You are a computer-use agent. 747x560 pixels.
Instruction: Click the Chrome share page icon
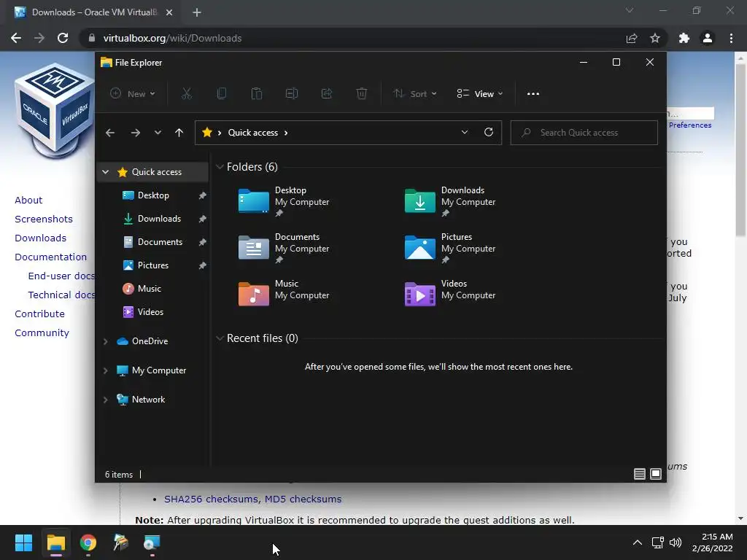[632, 38]
